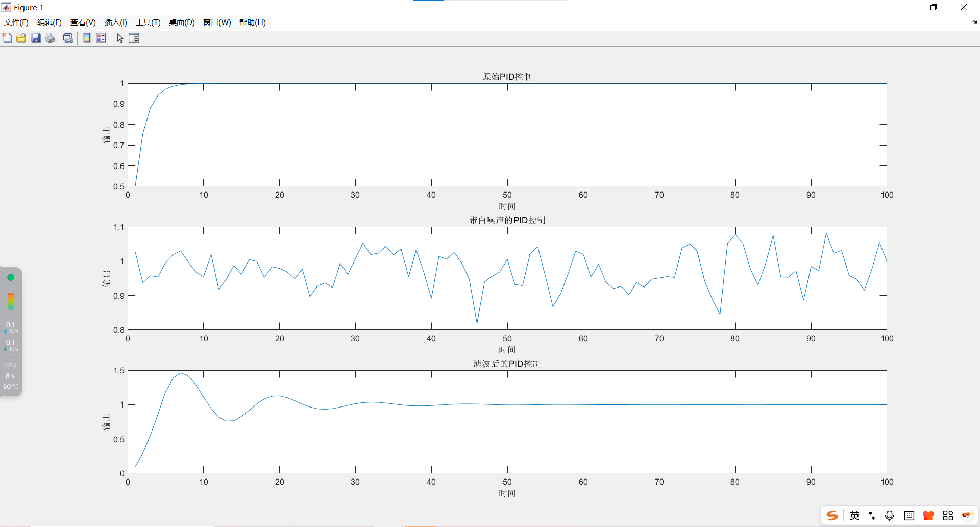Click the performance monitor temperature gauge

11,301
